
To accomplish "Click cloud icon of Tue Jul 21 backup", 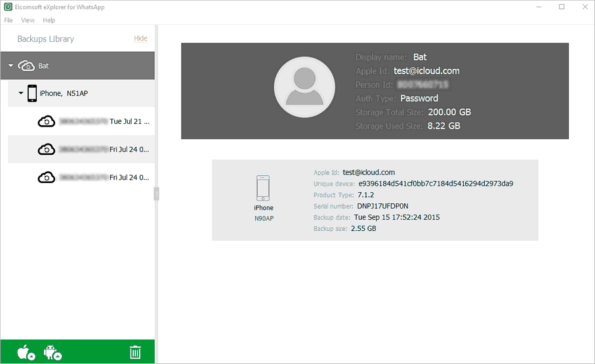I will (x=47, y=121).
